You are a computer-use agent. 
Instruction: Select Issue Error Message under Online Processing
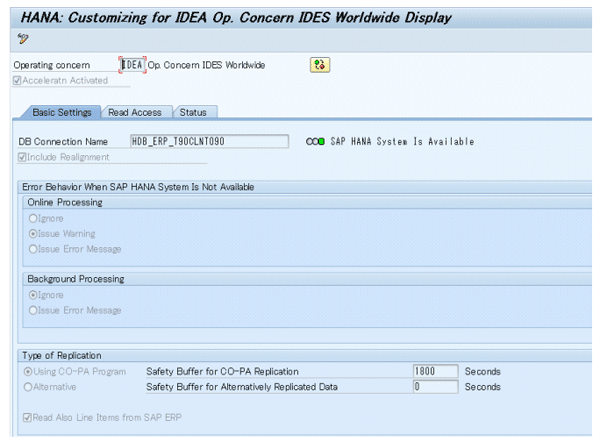(x=35, y=249)
